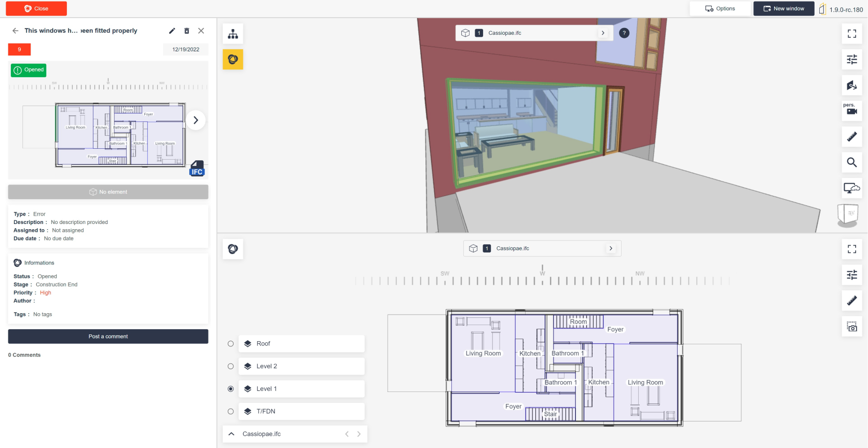Expand the Cassiopae.ifc selector in 3D view
This screenshot has width=868, height=448.
pos(603,33)
